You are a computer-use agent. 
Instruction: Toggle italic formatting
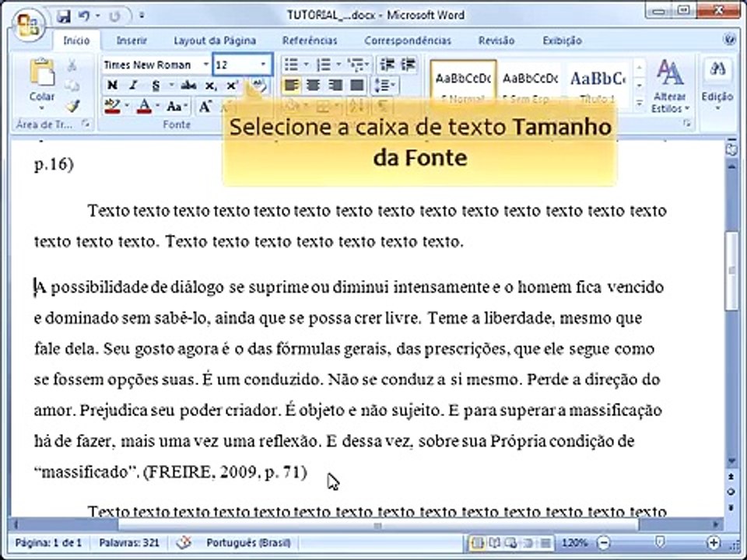tap(133, 86)
